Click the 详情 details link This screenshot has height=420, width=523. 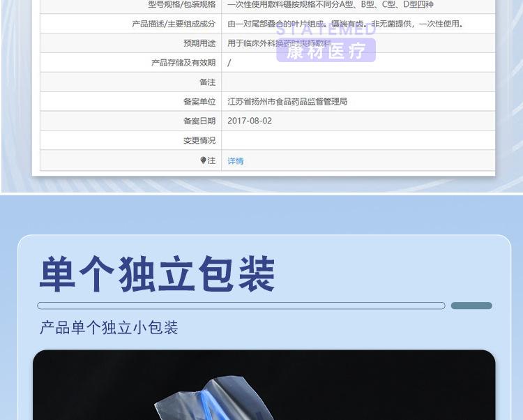(x=236, y=160)
